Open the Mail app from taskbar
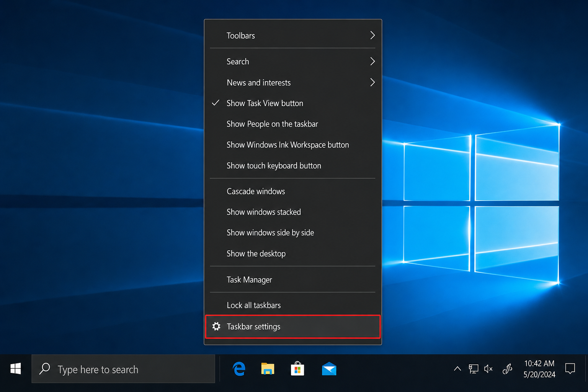The width and height of the screenshot is (588, 392). click(x=329, y=369)
